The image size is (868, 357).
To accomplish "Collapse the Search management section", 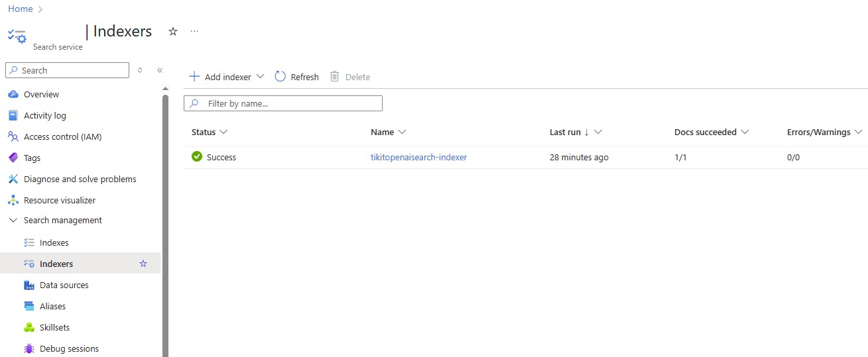I will pos(13,220).
